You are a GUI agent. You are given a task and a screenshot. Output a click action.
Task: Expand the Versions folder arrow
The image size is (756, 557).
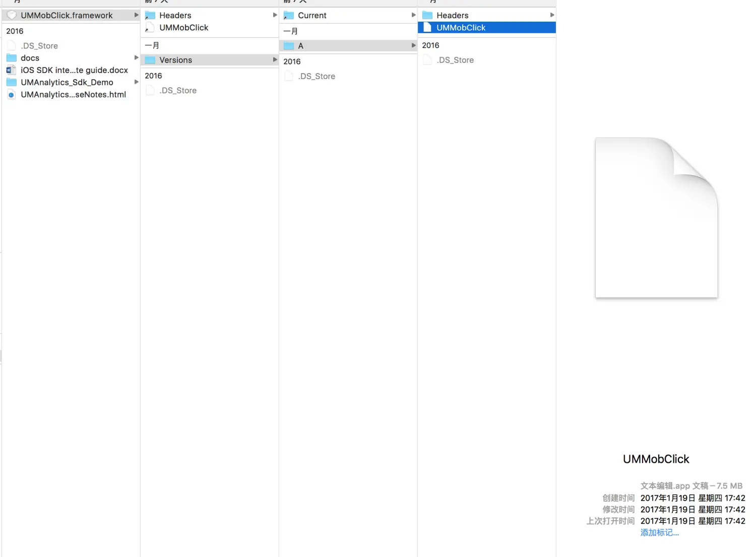point(275,60)
